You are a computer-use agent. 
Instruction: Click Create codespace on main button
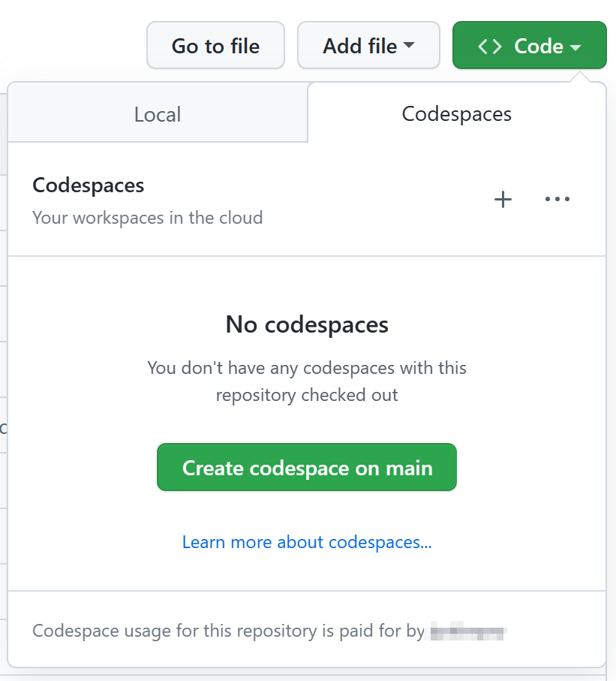click(306, 467)
